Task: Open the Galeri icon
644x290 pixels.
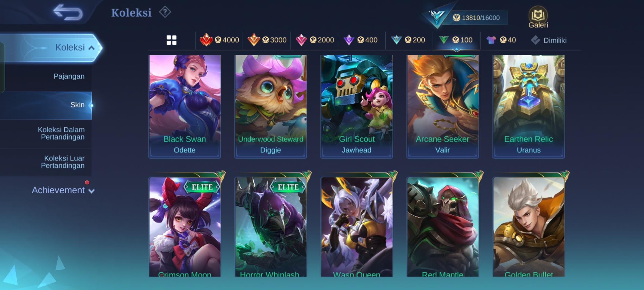Action: coord(538,17)
